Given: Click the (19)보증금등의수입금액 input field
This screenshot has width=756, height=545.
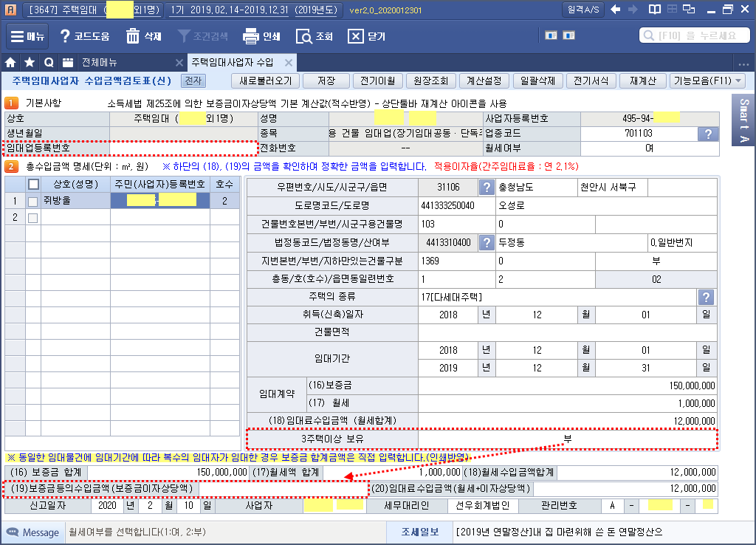Looking at the screenshot, I should [283, 489].
